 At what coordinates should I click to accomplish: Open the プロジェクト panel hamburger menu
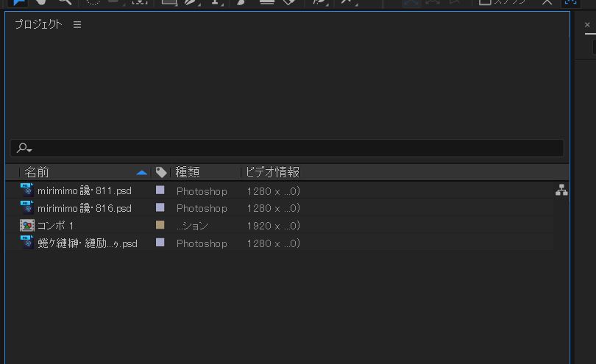click(x=77, y=24)
